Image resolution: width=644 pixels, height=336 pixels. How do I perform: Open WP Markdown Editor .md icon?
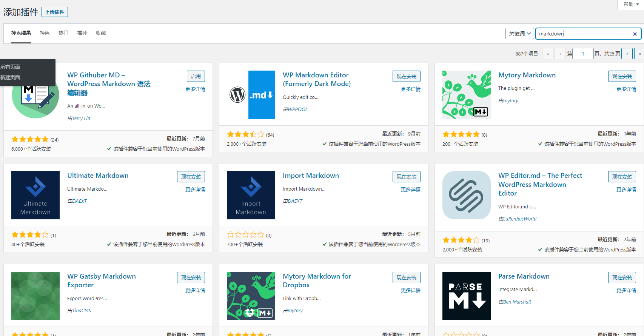pos(251,95)
